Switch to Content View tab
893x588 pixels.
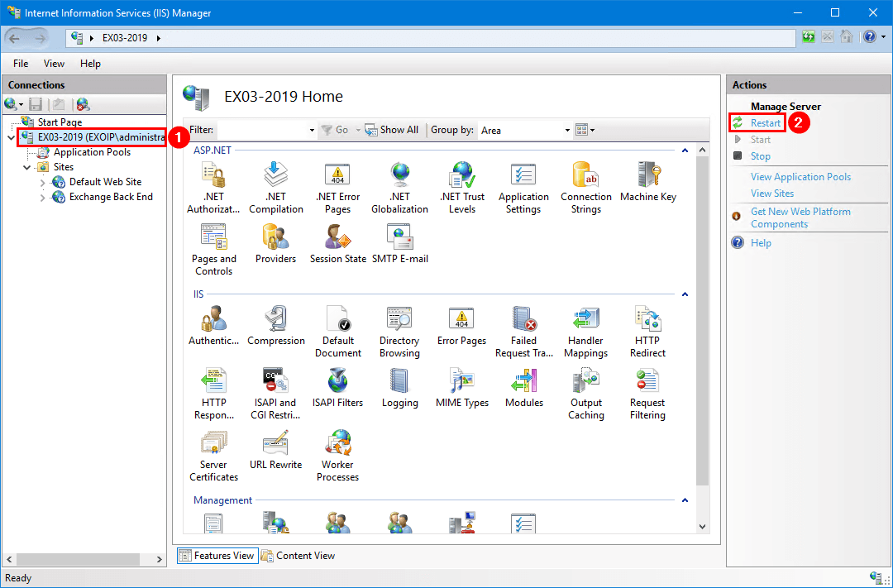click(x=298, y=556)
